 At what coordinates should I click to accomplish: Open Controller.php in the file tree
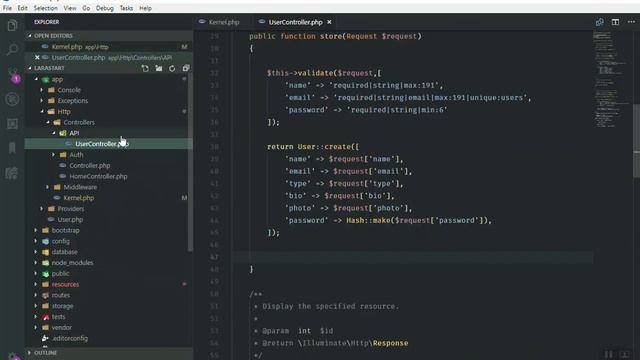(90, 166)
